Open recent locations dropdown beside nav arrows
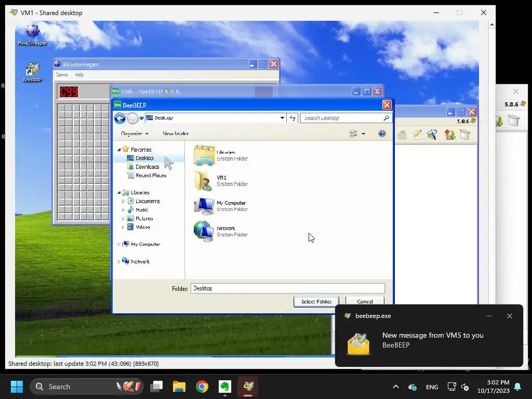This screenshot has width=532, height=399. [141, 118]
